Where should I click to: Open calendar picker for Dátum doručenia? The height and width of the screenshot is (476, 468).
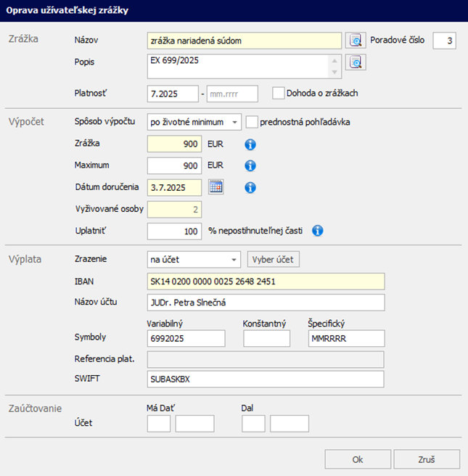[x=216, y=187]
